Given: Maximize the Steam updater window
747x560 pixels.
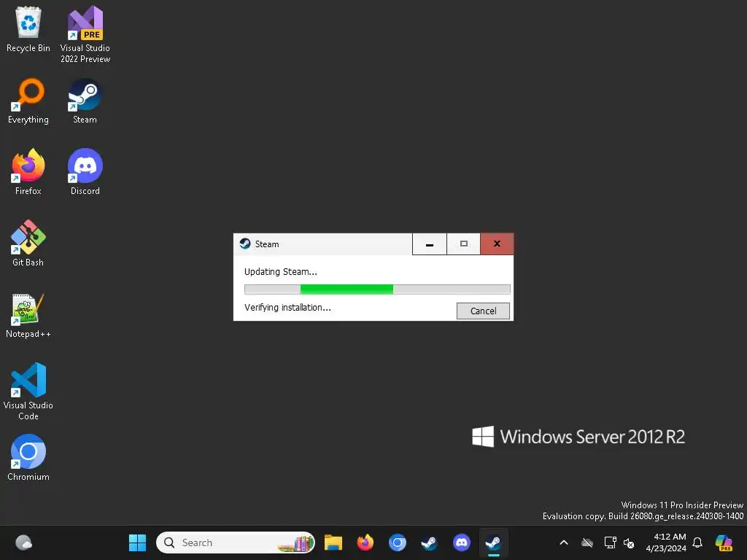Looking at the screenshot, I should tap(463, 244).
